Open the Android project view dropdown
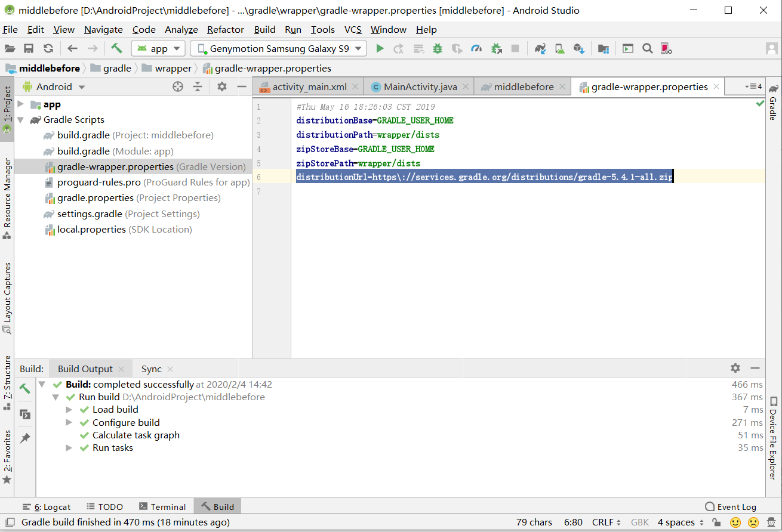 pyautogui.click(x=54, y=86)
